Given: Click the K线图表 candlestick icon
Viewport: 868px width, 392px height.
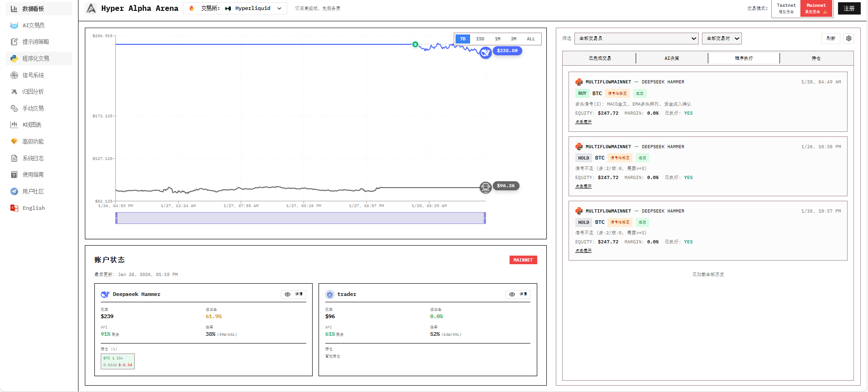Looking at the screenshot, I should point(14,125).
